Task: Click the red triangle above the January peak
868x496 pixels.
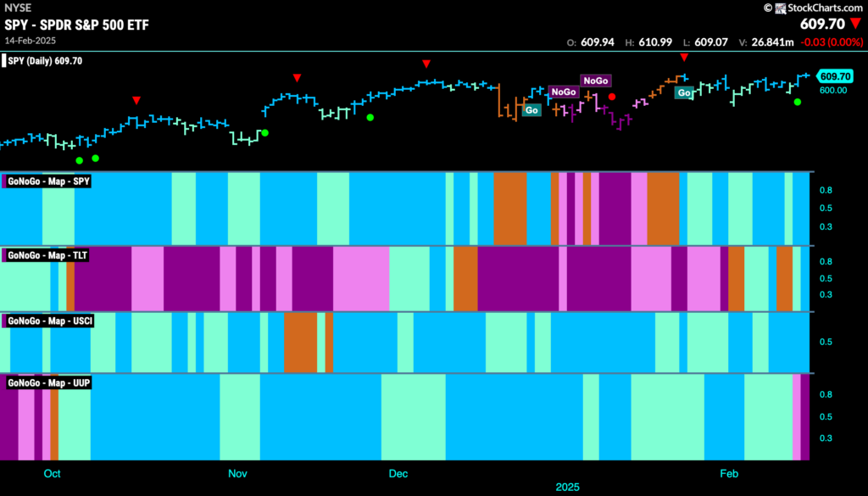Action: coord(684,58)
